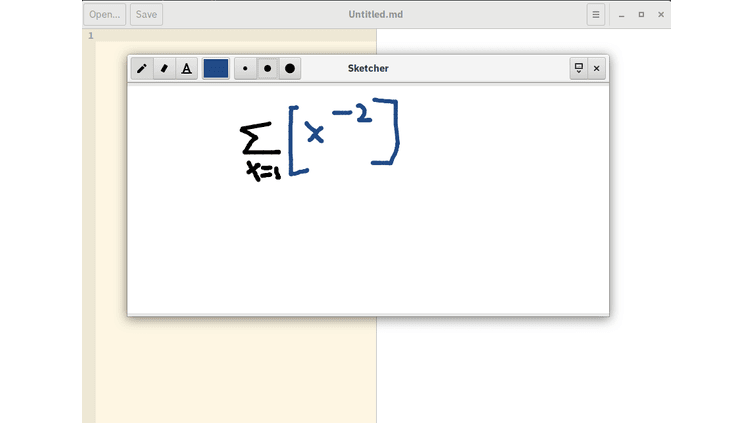752x423 pixels.
Task: Open the hamburger menu in header bar
Action: point(596,14)
